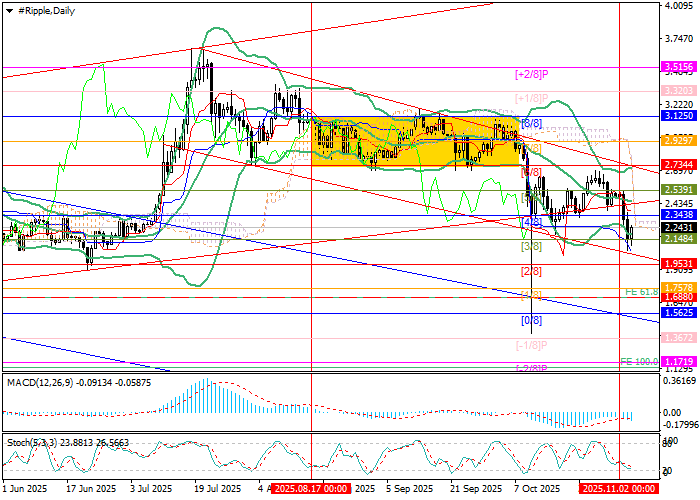The width and height of the screenshot is (700, 500).
Task: Select the [+2/8]P Murrey level label
Action: click(531, 75)
